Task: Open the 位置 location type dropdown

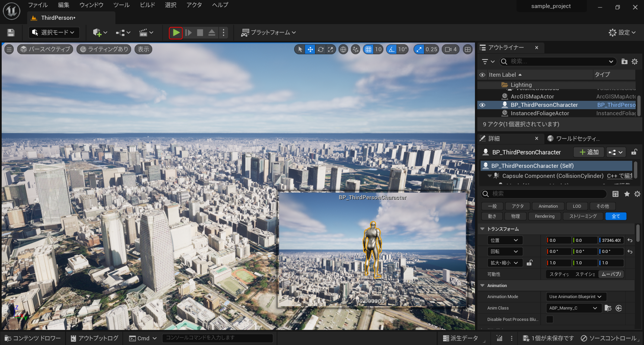Action: pyautogui.click(x=505, y=240)
